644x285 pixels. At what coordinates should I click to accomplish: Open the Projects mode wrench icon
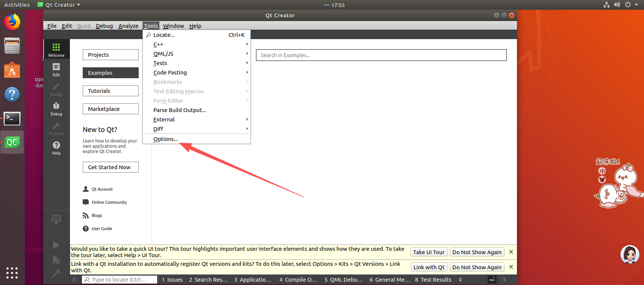click(56, 128)
